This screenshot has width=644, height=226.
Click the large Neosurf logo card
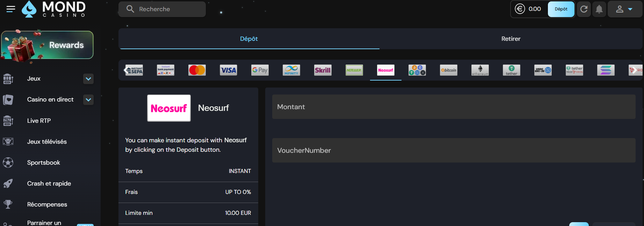pos(169,108)
